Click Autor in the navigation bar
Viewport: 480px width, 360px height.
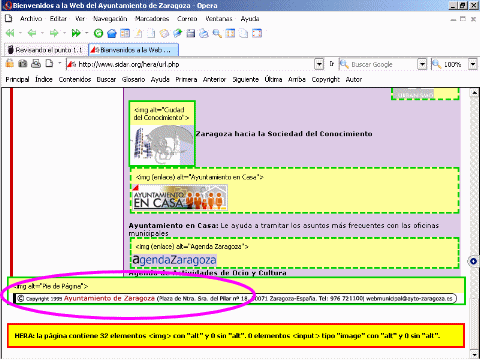coord(354,79)
